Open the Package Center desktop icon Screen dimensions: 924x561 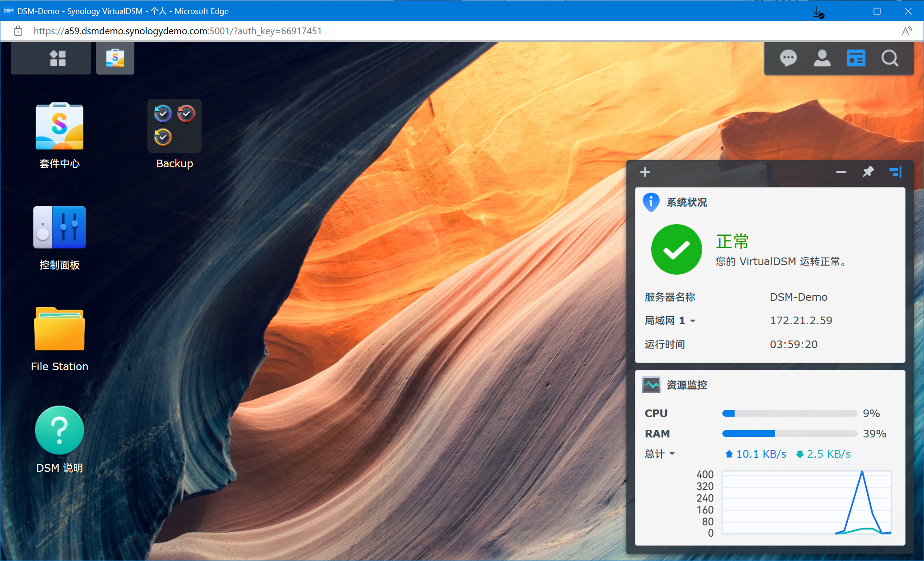click(x=60, y=127)
